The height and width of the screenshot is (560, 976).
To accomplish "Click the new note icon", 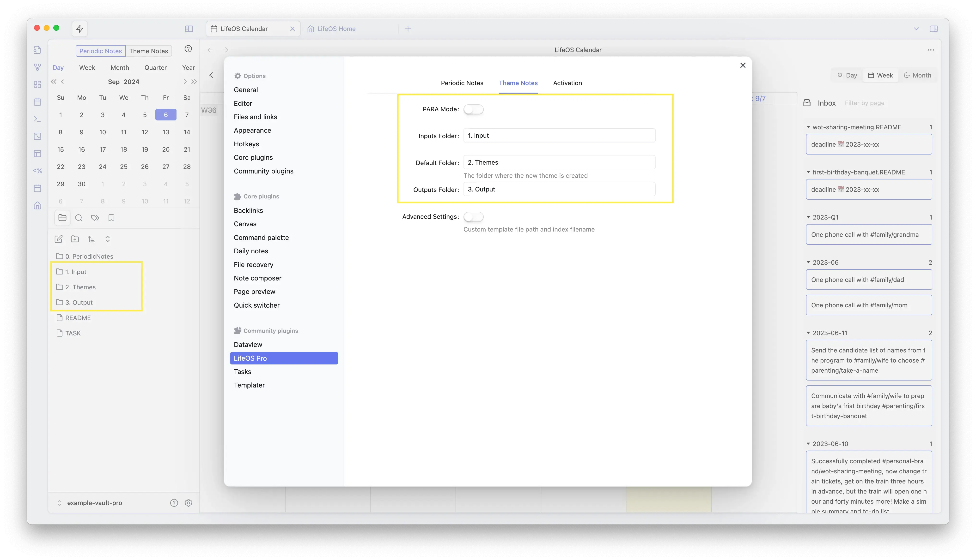I will (59, 239).
